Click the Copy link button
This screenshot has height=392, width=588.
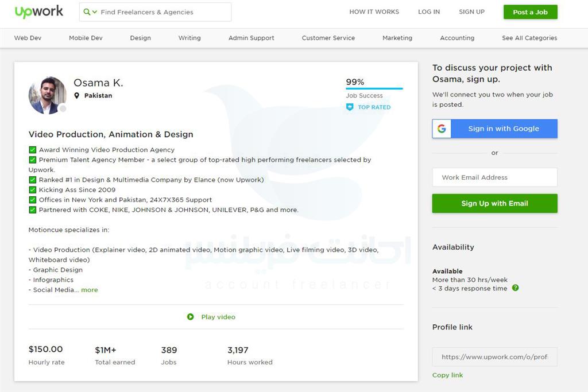point(447,375)
